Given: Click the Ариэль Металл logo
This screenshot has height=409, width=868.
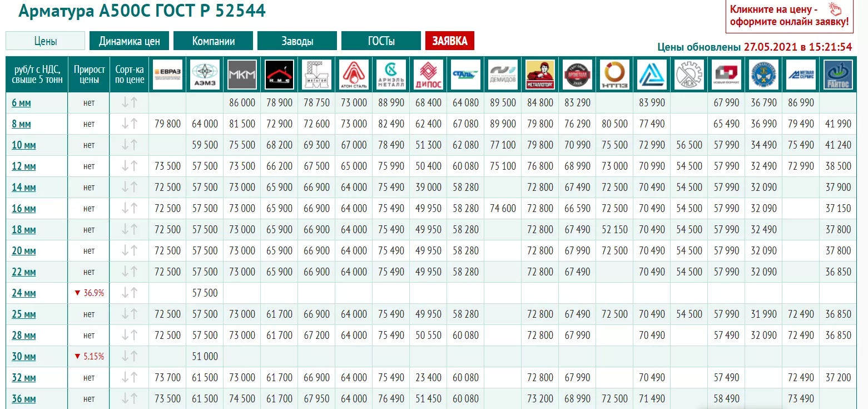Looking at the screenshot, I should coord(391,74).
